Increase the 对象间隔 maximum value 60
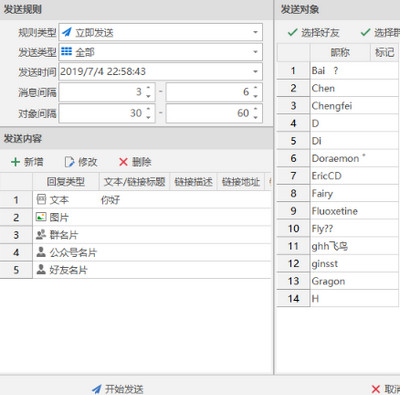Screen dimensions: 400x395 (255, 109)
